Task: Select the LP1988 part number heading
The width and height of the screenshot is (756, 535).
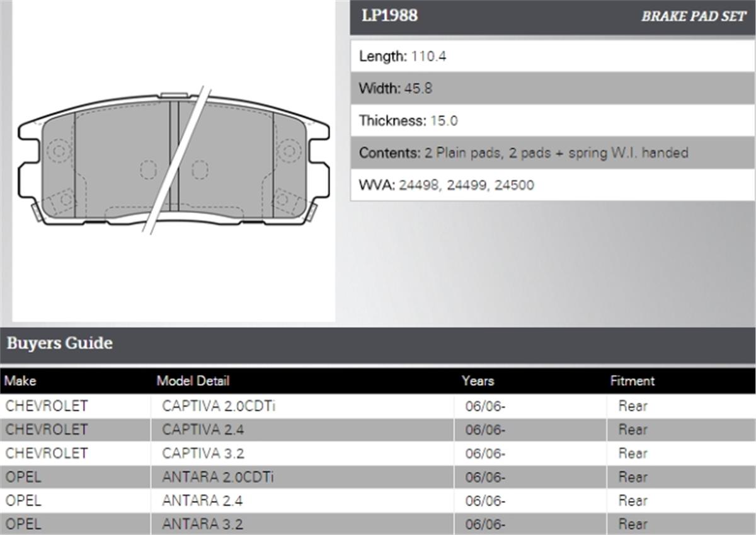Action: 389,16
